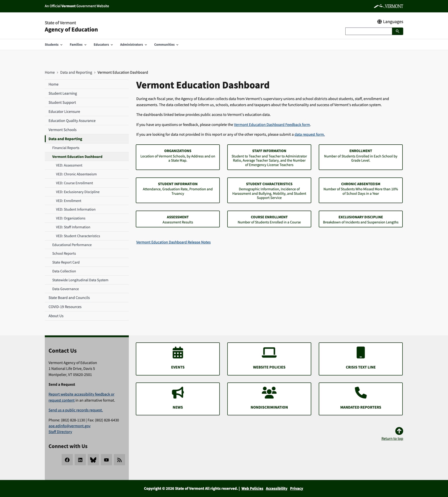Open the Assessment dashboard card
The image size is (448, 497).
coord(178,219)
